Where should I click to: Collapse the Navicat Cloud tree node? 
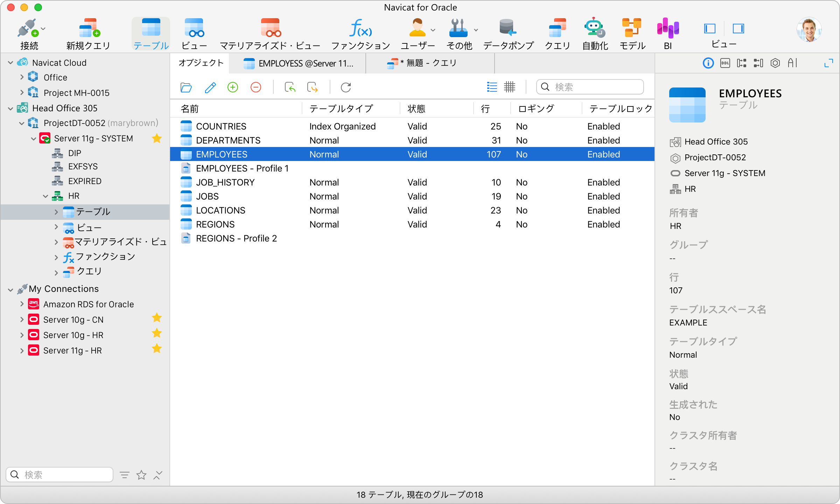[10, 63]
